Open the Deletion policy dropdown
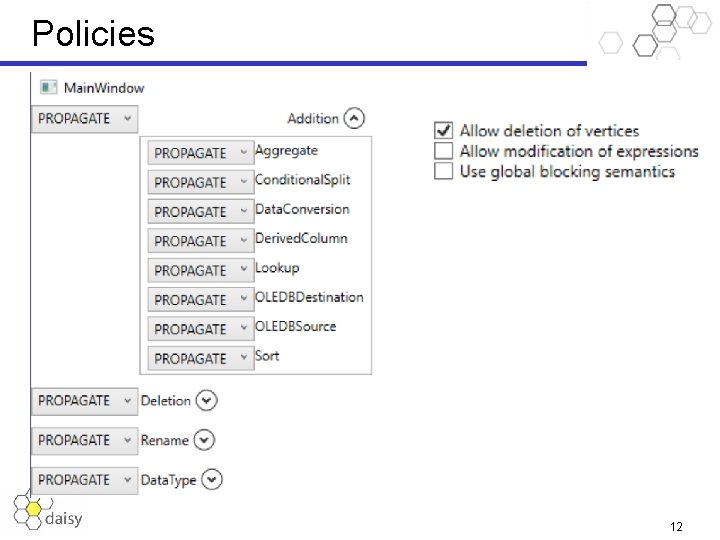 [x=85, y=401]
